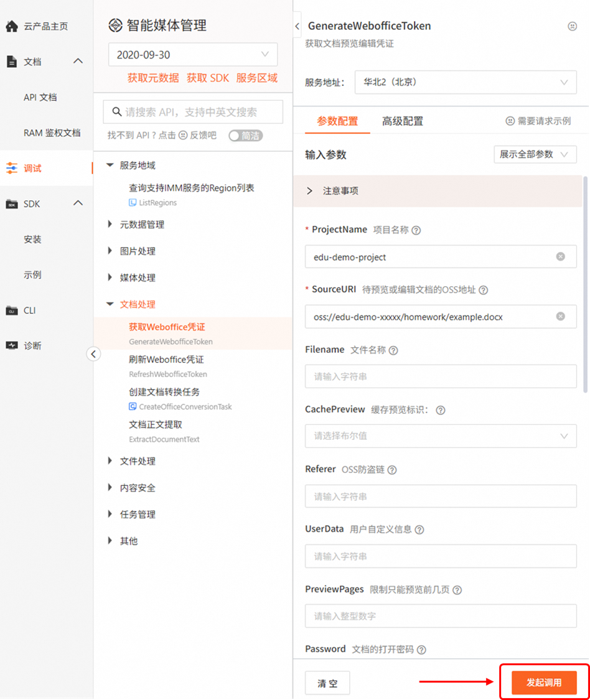590x700 pixels.
Task: Expand the 文件处理 tree node
Action: coord(110,460)
